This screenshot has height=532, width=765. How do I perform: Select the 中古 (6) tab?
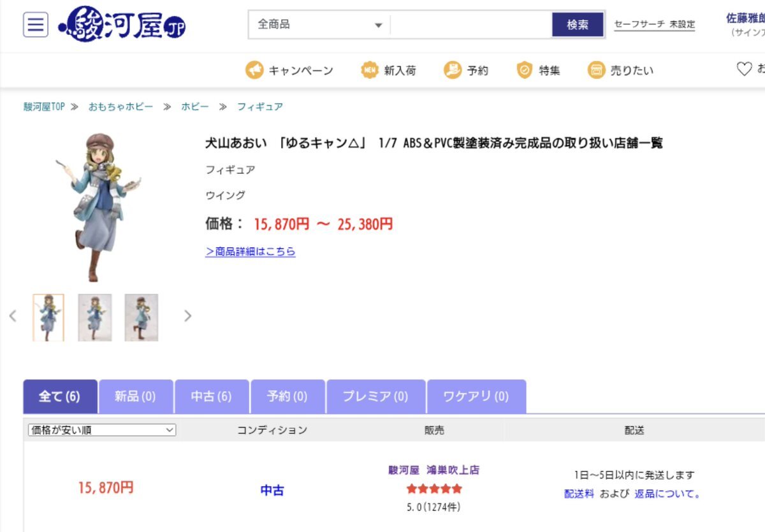point(211,396)
